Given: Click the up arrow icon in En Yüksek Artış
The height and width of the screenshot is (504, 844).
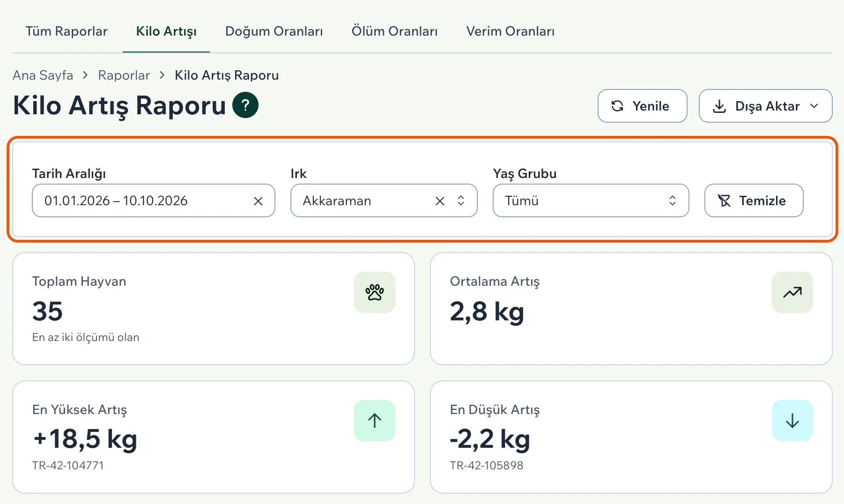Looking at the screenshot, I should [375, 421].
